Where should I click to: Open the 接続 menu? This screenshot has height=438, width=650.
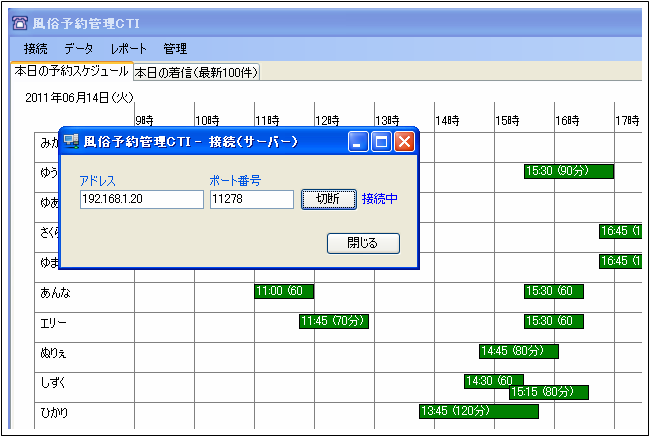click(x=35, y=48)
